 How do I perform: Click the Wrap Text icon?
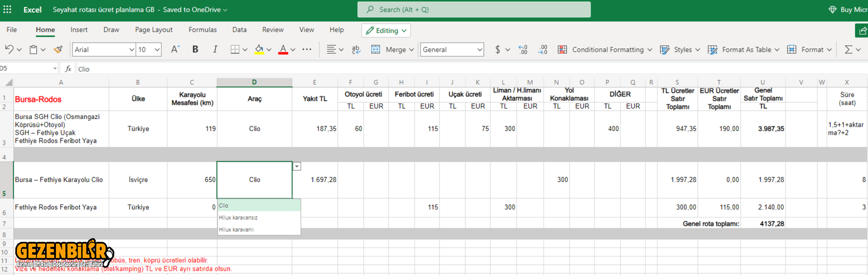pos(356,49)
